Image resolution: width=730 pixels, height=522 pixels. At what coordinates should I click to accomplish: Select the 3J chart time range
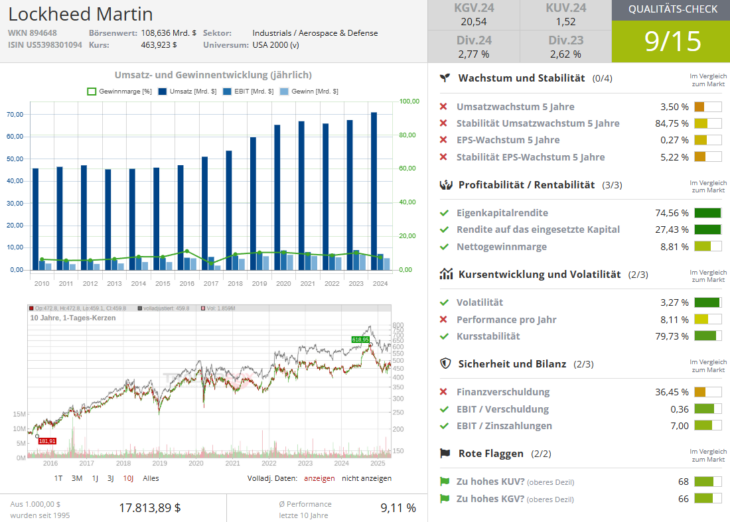point(110,478)
